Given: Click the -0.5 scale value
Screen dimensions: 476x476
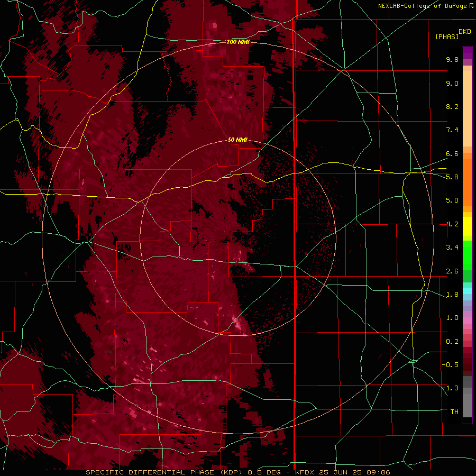Looking at the screenshot, I should (x=450, y=365).
